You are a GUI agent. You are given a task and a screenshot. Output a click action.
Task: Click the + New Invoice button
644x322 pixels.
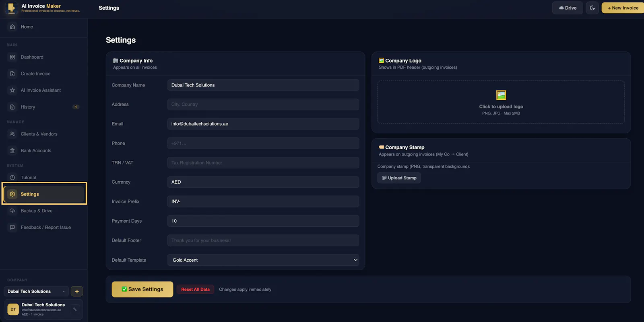pyautogui.click(x=623, y=8)
